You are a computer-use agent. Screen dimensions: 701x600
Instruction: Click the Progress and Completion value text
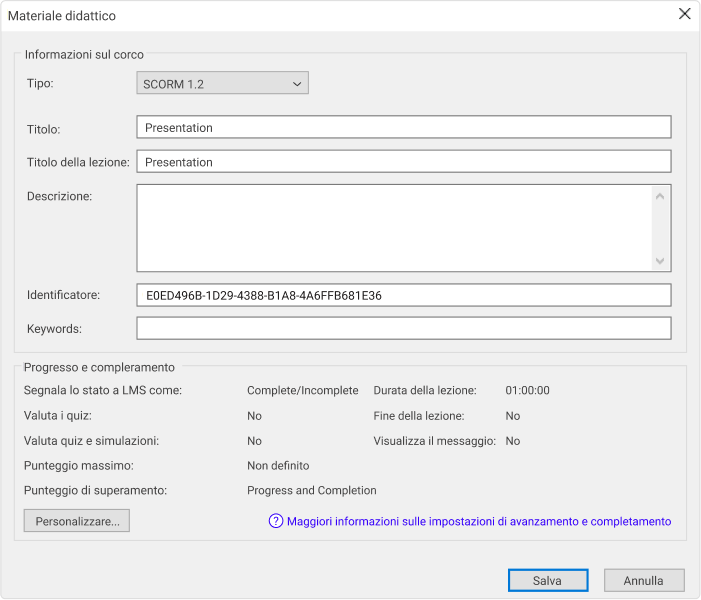pos(312,490)
